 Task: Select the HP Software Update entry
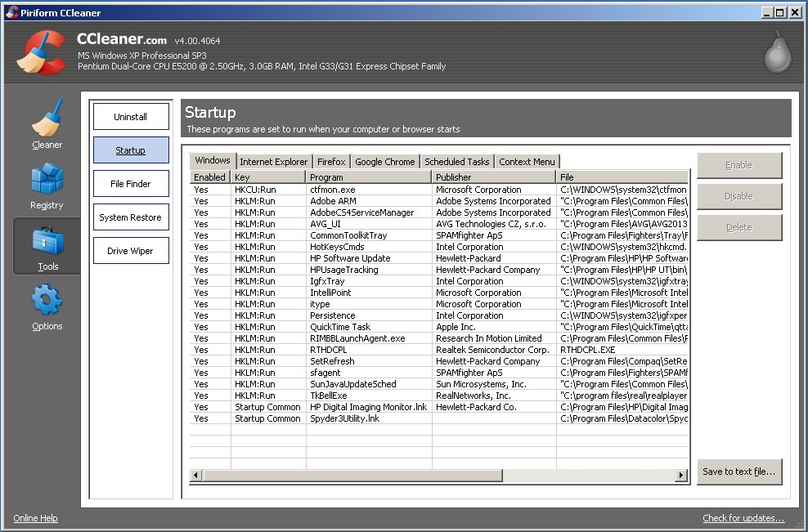coord(439,258)
